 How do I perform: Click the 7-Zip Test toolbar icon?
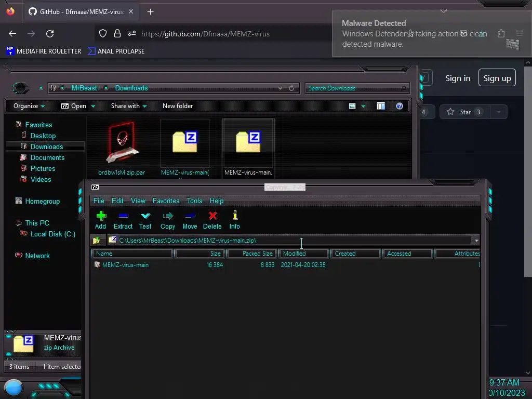point(145,216)
